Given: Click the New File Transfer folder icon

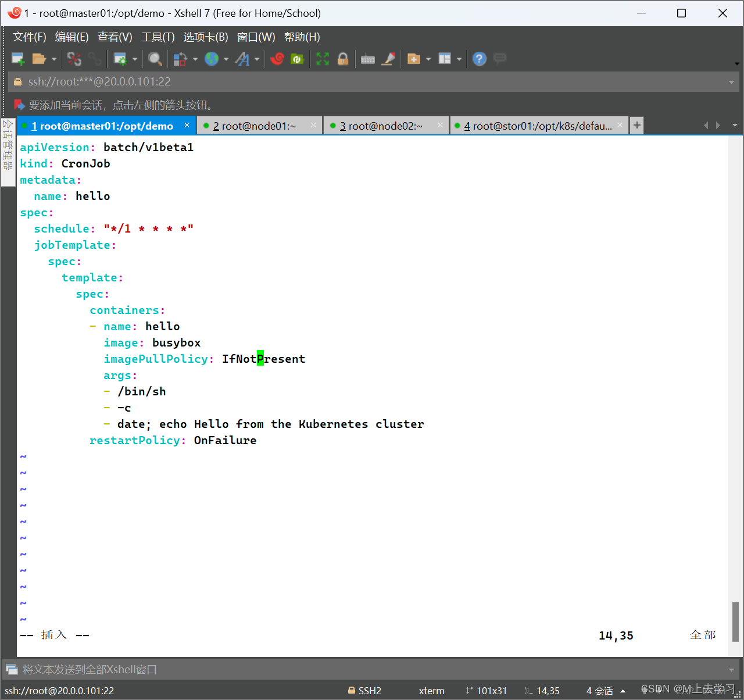Looking at the screenshot, I should [414, 59].
